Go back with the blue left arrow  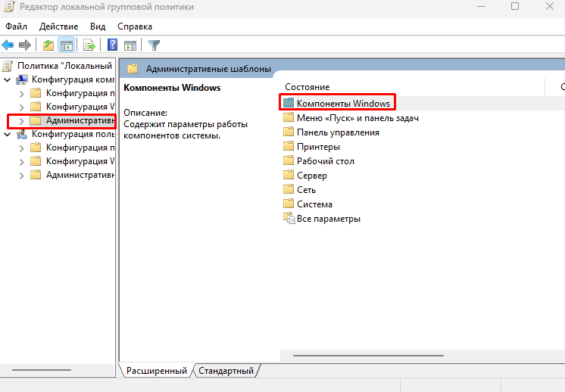pos(8,45)
